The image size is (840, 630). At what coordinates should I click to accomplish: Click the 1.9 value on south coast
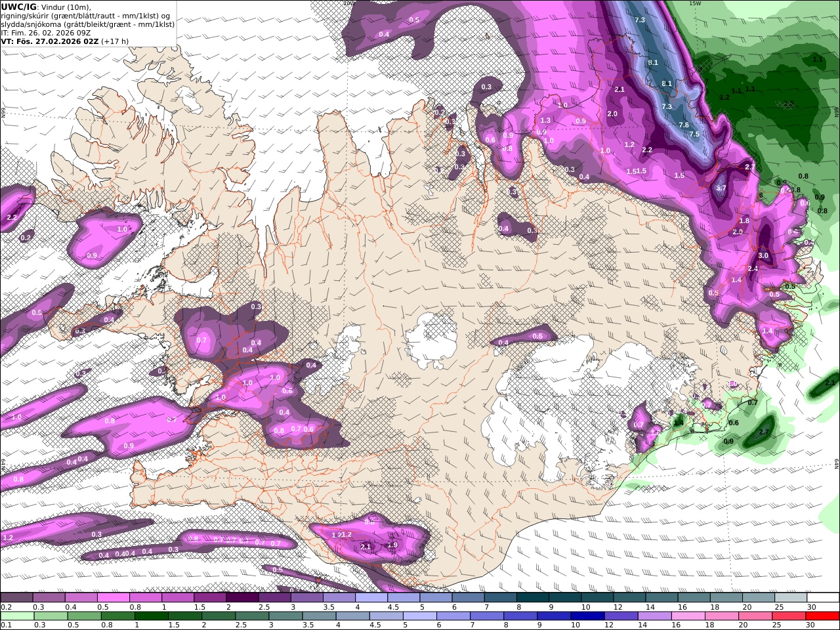tap(392, 545)
